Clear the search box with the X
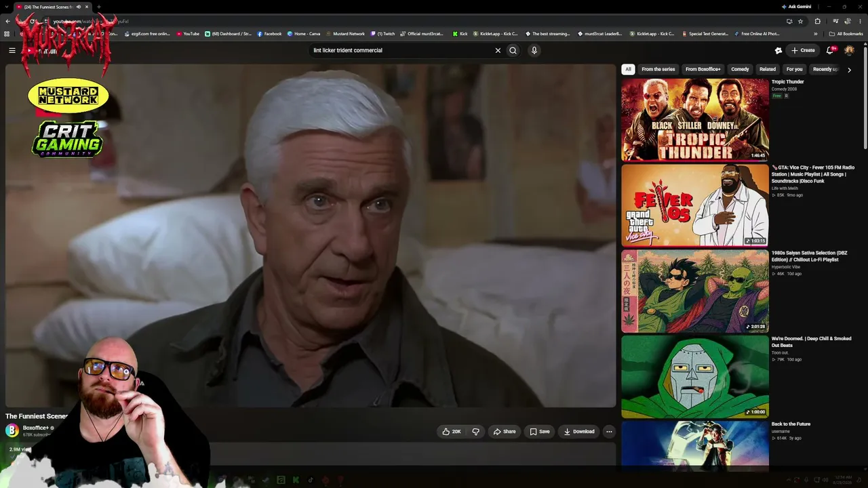This screenshot has width=868, height=488. coord(498,50)
